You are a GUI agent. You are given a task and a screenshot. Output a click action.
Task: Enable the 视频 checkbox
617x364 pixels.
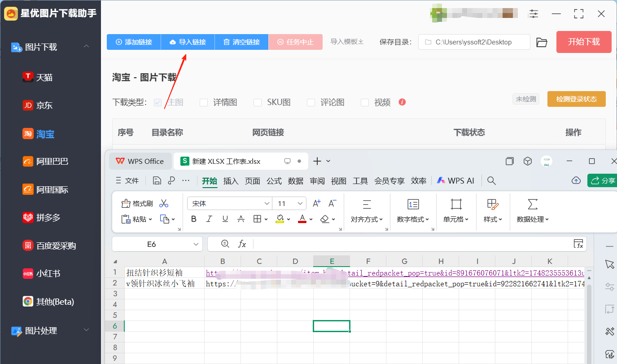click(x=365, y=102)
